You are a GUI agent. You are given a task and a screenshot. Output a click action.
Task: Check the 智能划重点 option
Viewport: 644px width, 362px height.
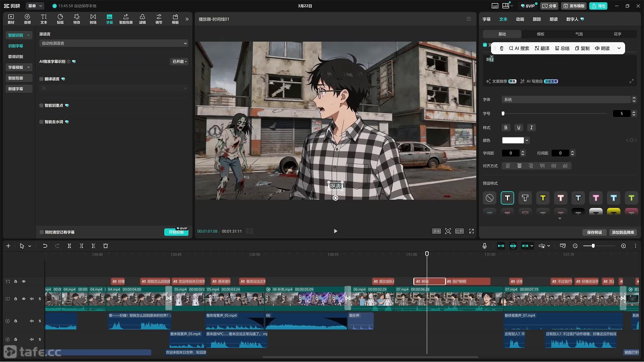click(41, 106)
